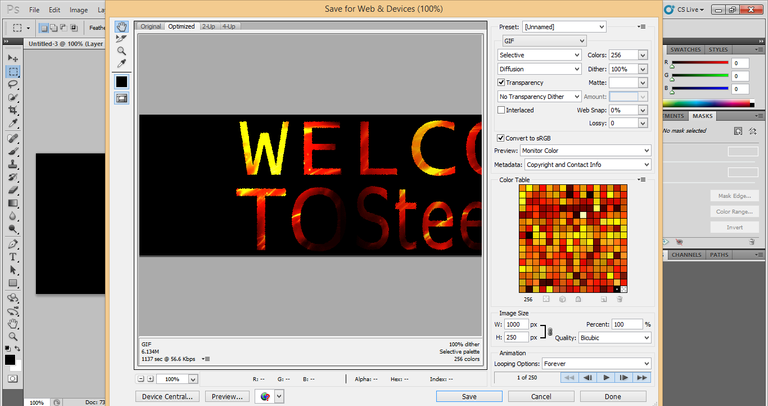This screenshot has width=768, height=406.
Task: Enable the Interlaced checkbox
Action: 501,110
